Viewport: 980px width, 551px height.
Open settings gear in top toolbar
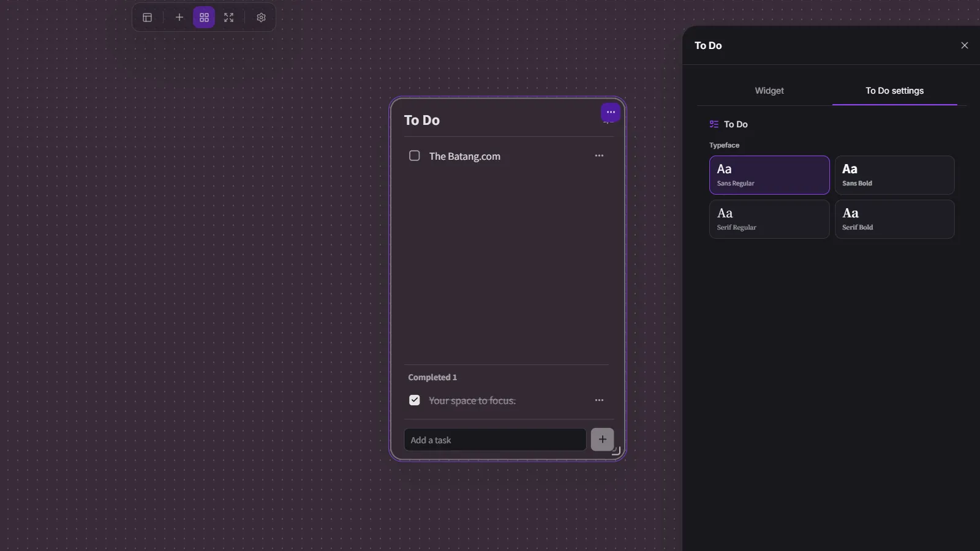point(261,18)
